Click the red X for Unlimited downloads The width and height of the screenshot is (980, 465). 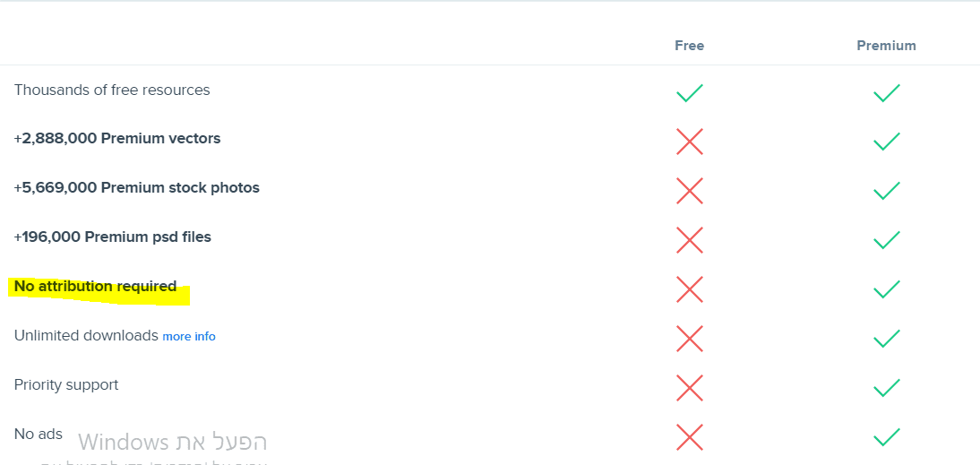(689, 339)
